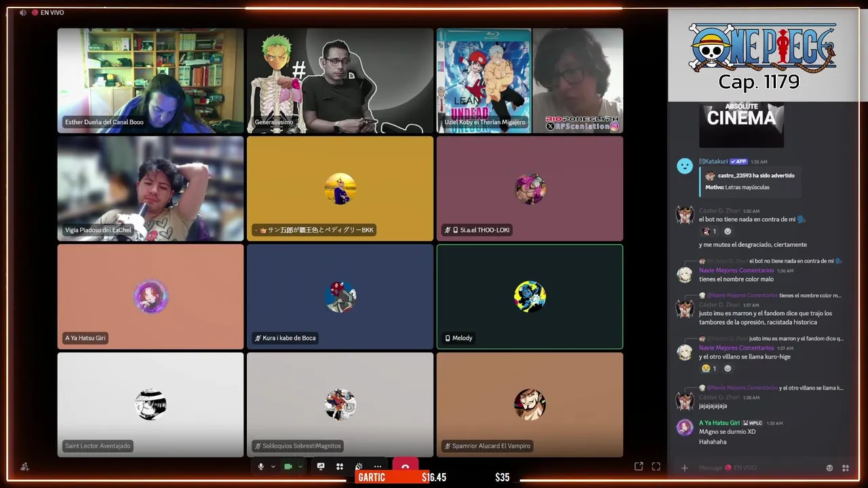The image size is (868, 488).
Task: Enter full screen call view
Action: click(x=656, y=466)
